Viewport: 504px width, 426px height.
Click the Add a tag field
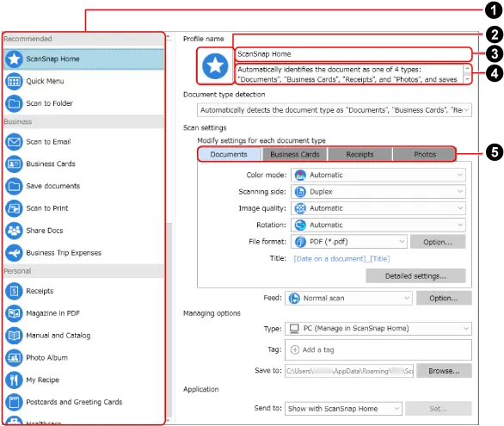pyautogui.click(x=378, y=349)
